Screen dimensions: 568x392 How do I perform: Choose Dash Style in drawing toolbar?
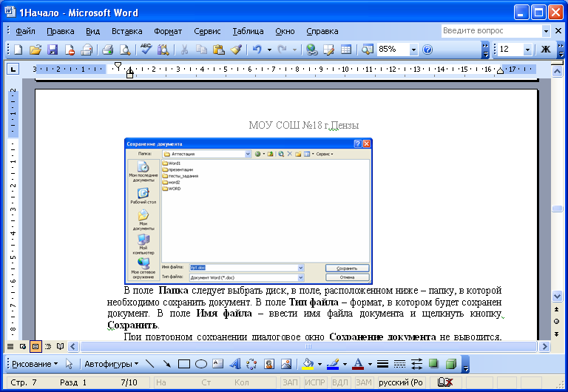click(x=399, y=364)
